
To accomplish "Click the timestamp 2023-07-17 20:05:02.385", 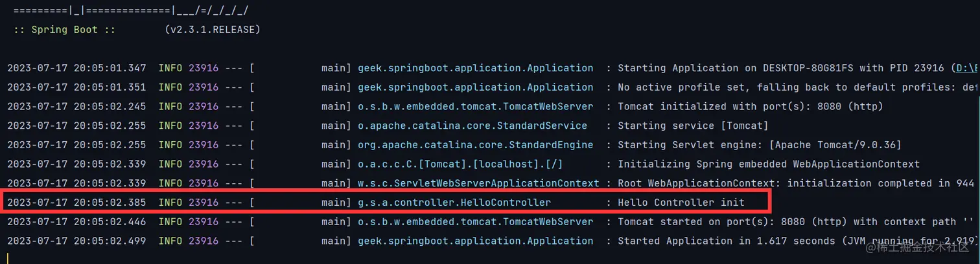I will [76, 203].
